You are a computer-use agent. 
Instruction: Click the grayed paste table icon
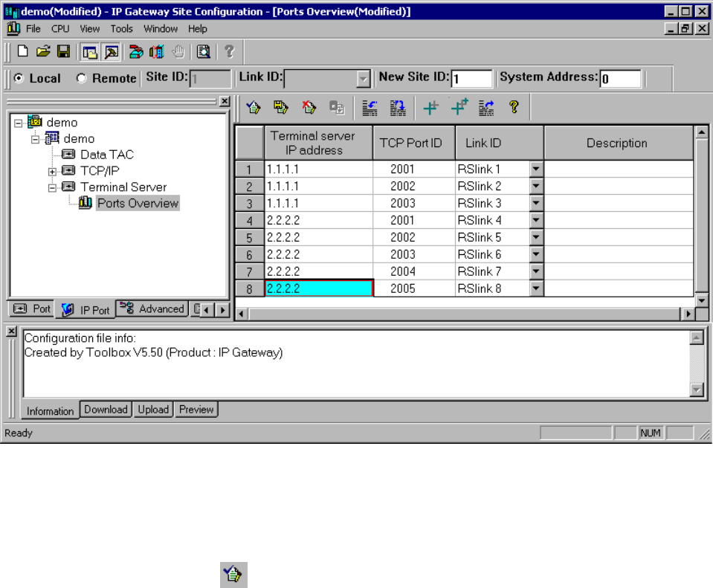coord(337,107)
